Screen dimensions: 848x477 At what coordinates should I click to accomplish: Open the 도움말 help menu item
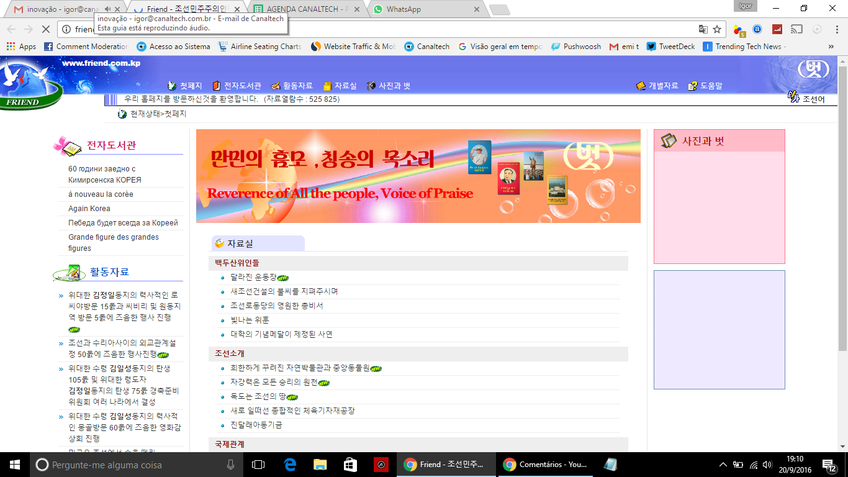[x=705, y=85]
